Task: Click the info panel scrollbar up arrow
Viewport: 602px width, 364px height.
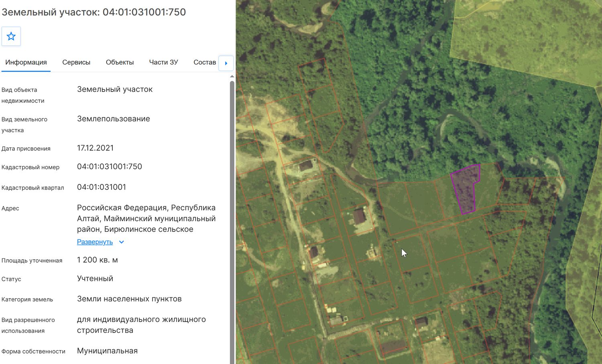Action: (232, 76)
